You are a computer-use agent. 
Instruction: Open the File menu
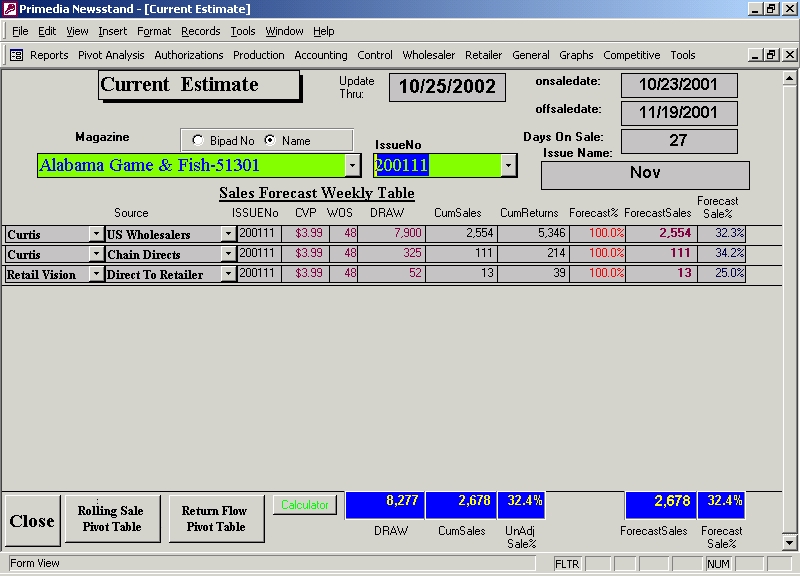click(x=20, y=31)
